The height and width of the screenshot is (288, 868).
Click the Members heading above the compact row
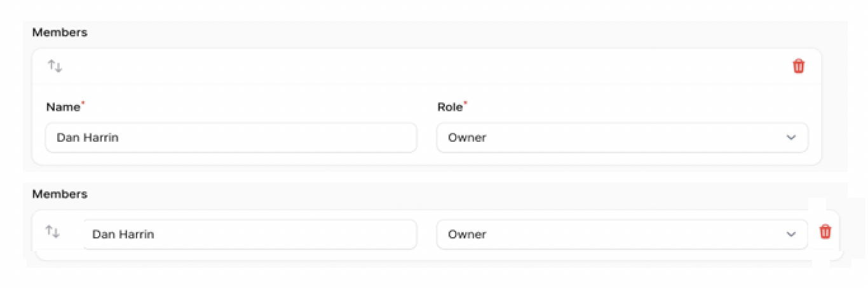tap(60, 194)
